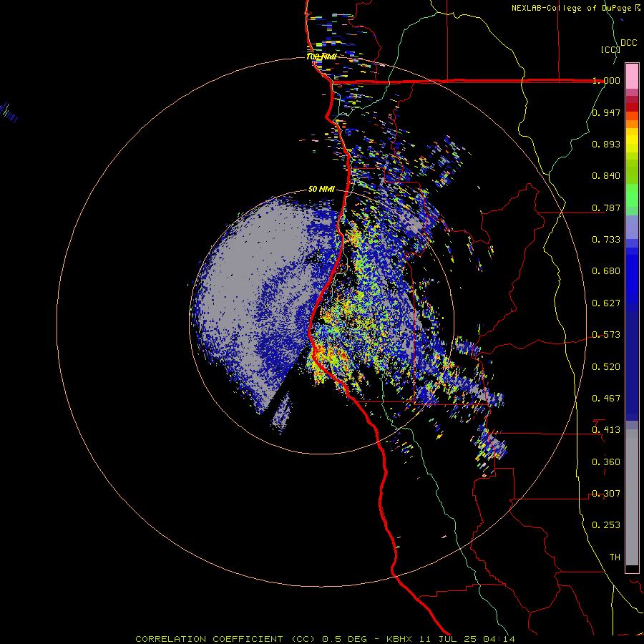Click the DCC product label
Screen dimensions: 644x644
(x=628, y=43)
